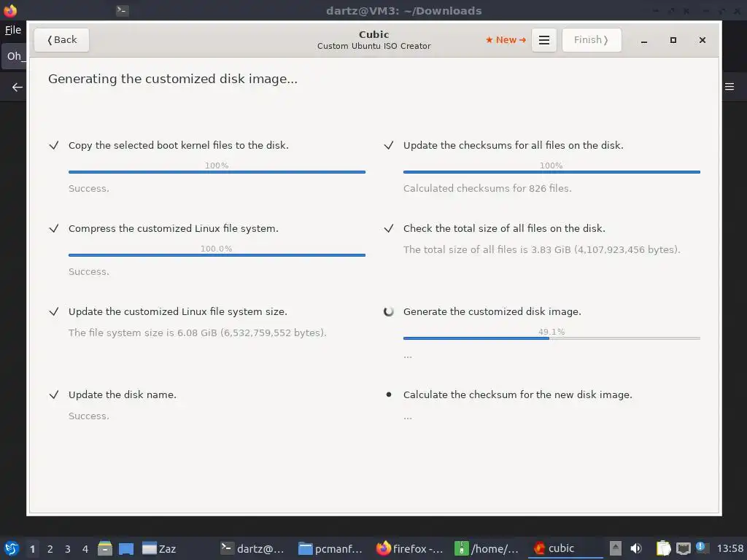Click checkmark beside Update file system size
Image resolution: width=747 pixels, height=560 pixels.
[54, 312]
